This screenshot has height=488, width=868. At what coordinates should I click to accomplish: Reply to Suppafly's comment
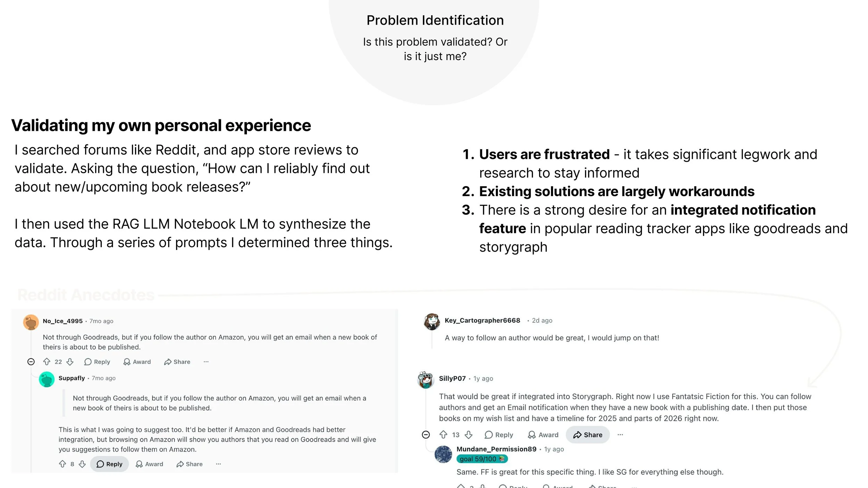click(109, 464)
